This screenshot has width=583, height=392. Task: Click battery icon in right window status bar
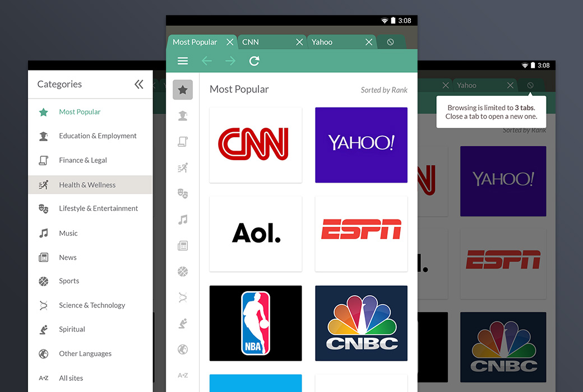[533, 66]
